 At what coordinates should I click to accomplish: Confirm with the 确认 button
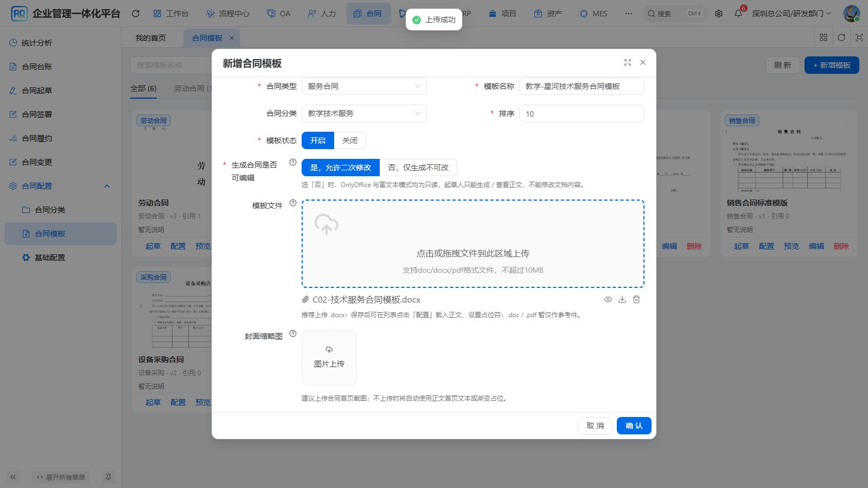point(634,426)
